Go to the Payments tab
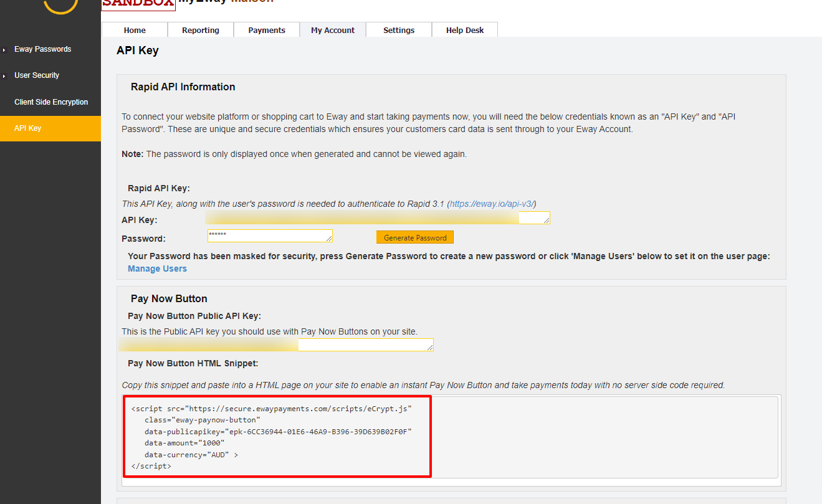The image size is (822, 504). click(267, 30)
